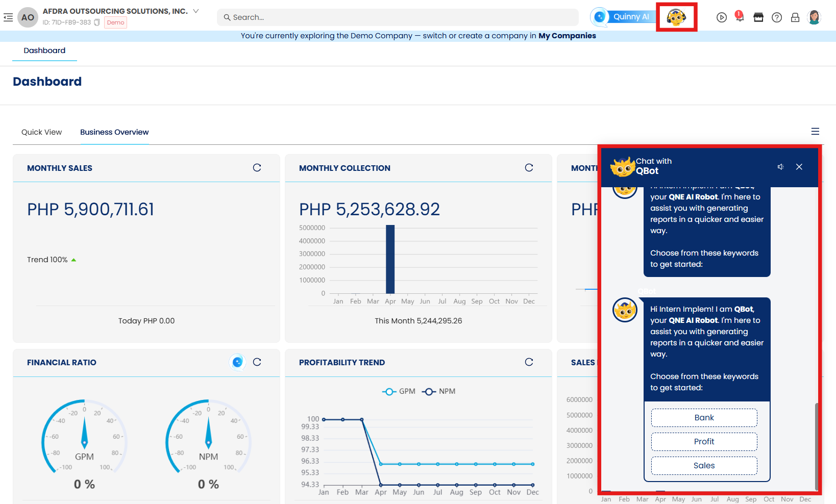This screenshot has width=836, height=504.
Task: Refresh the Financial Ratio card
Action: coord(257,362)
